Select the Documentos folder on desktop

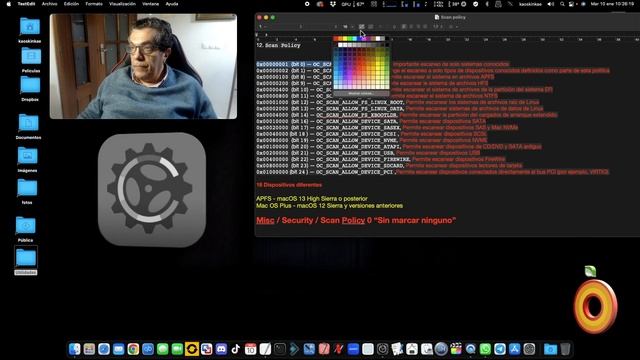click(x=29, y=122)
